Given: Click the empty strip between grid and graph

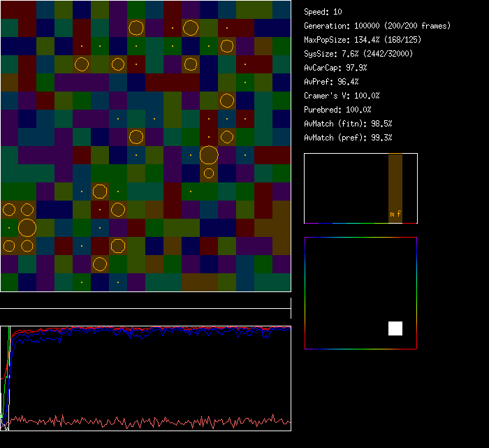Looking at the screenshot, I should [145, 301].
